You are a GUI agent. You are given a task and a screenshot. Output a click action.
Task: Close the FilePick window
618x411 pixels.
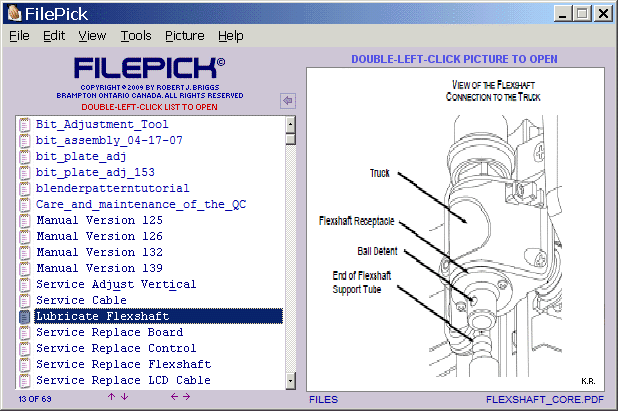[603, 14]
